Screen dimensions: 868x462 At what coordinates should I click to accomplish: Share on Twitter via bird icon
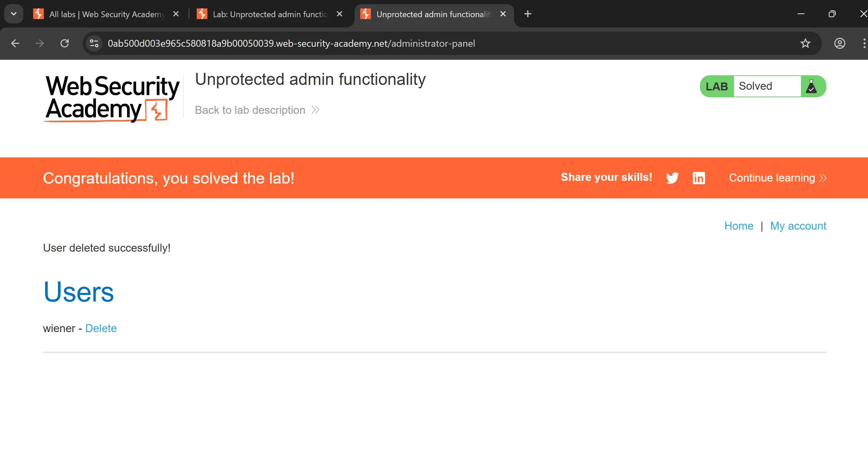(x=672, y=178)
